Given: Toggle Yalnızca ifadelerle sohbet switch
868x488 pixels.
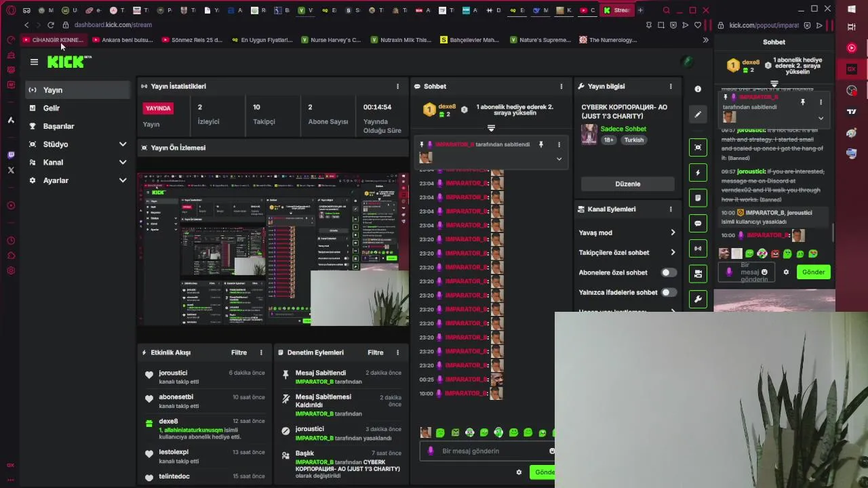Looking at the screenshot, I should tap(669, 292).
